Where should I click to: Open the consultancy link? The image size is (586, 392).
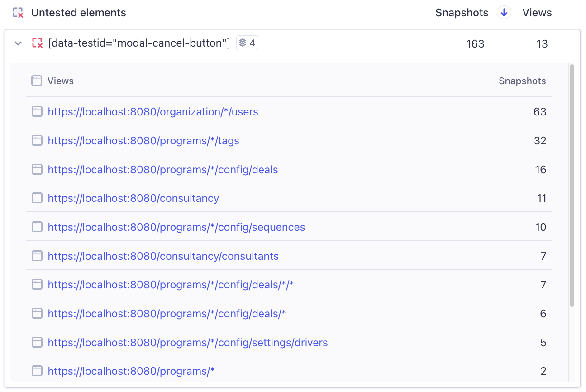tap(133, 198)
